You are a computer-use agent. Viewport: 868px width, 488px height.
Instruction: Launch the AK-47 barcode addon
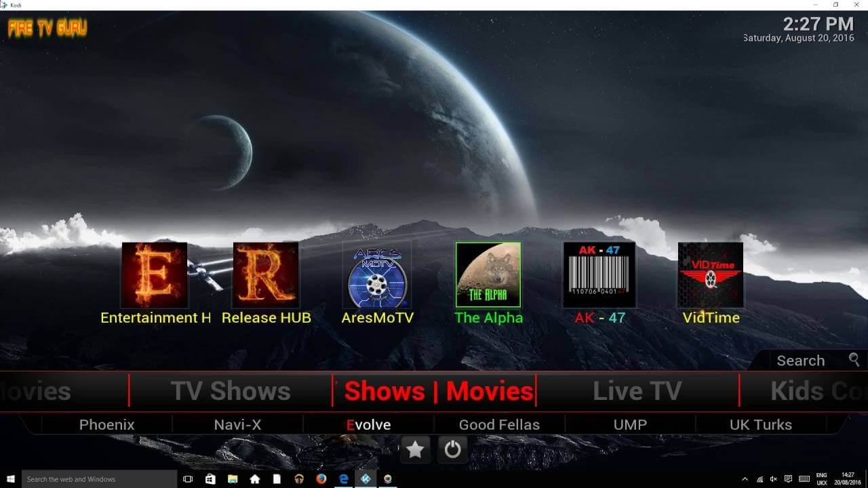click(599, 275)
